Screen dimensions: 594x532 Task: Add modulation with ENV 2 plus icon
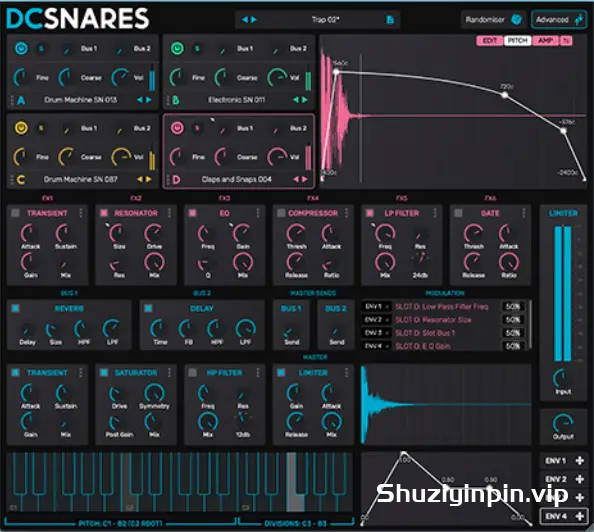[x=579, y=479]
